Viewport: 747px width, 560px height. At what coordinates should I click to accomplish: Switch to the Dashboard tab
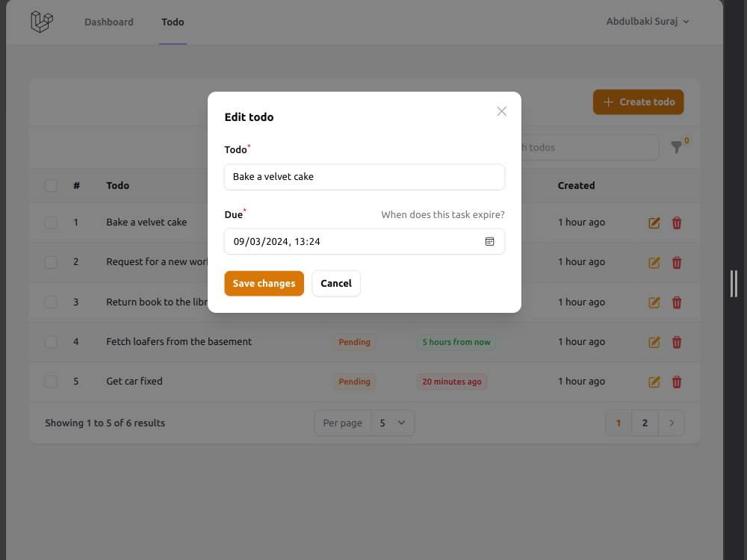pos(108,22)
